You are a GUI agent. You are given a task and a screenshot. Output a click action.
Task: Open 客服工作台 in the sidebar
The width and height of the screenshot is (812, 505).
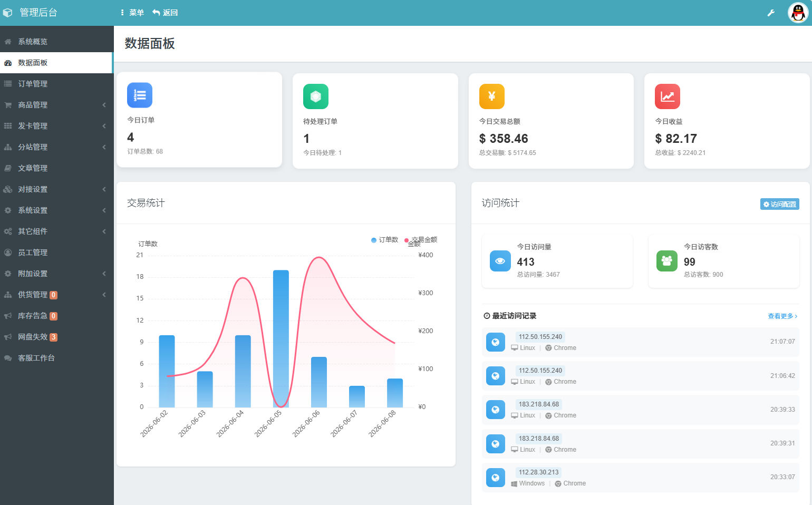point(57,358)
